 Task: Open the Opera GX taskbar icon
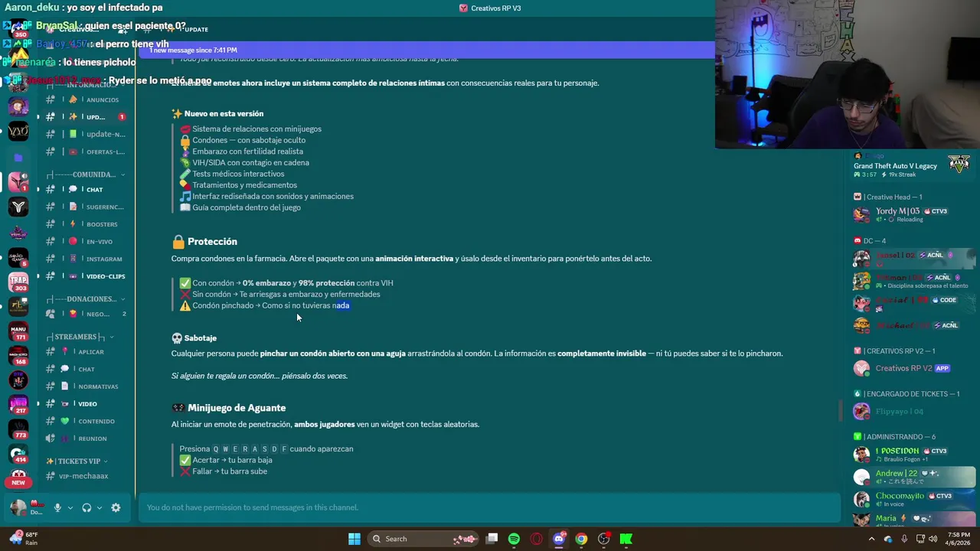(x=536, y=539)
